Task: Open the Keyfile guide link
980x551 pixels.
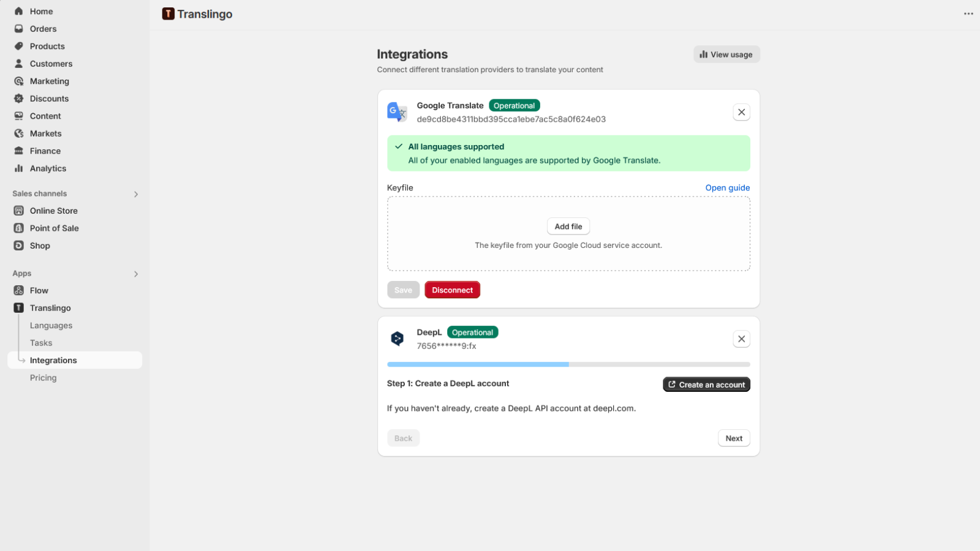Action: point(727,188)
